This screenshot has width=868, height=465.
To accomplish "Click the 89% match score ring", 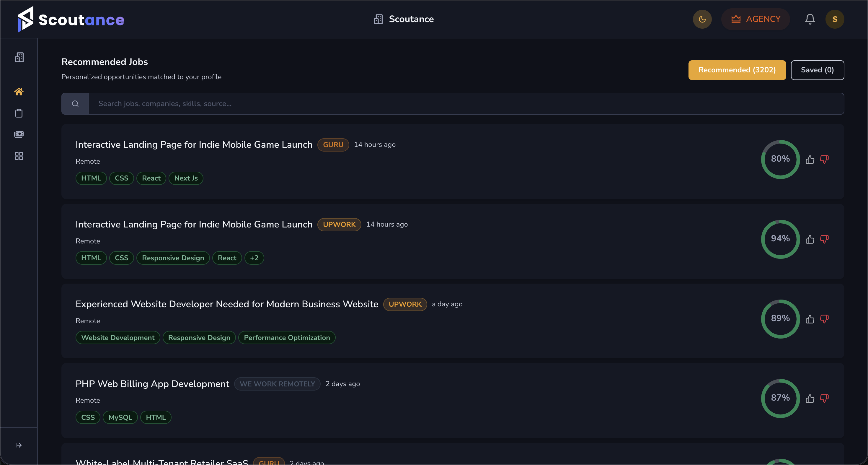I will point(780,319).
